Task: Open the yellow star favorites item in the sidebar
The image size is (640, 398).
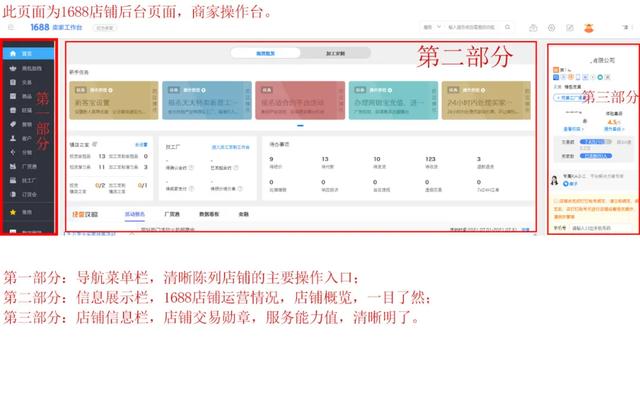Action: [x=13, y=212]
